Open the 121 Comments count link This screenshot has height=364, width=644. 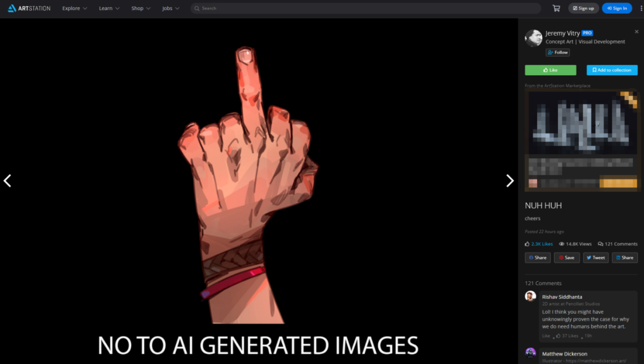(x=618, y=244)
